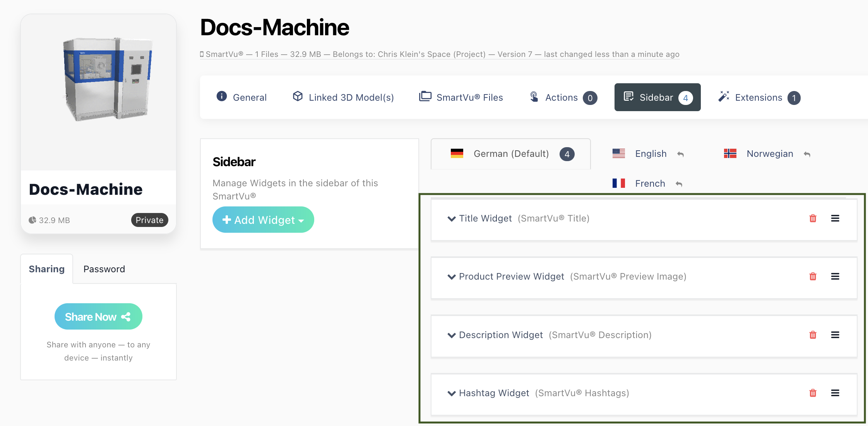The image size is (868, 426).
Task: Click the Private status badge
Action: click(149, 220)
